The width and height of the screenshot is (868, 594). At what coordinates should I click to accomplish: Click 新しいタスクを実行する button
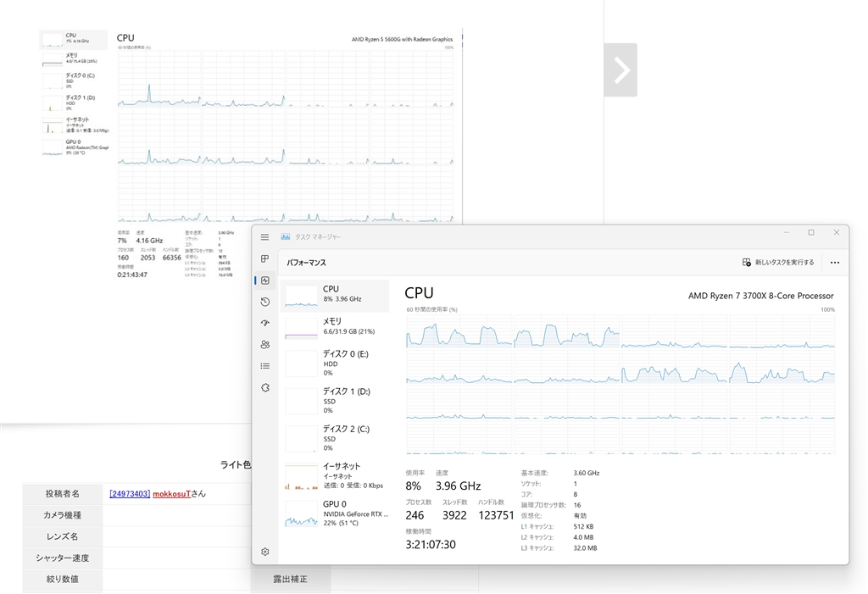click(778, 263)
